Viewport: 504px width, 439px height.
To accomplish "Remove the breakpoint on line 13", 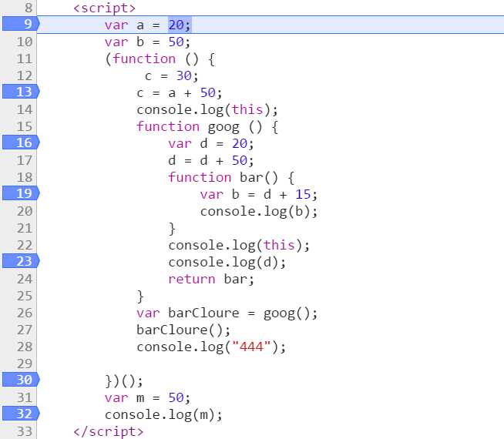I will (21, 92).
